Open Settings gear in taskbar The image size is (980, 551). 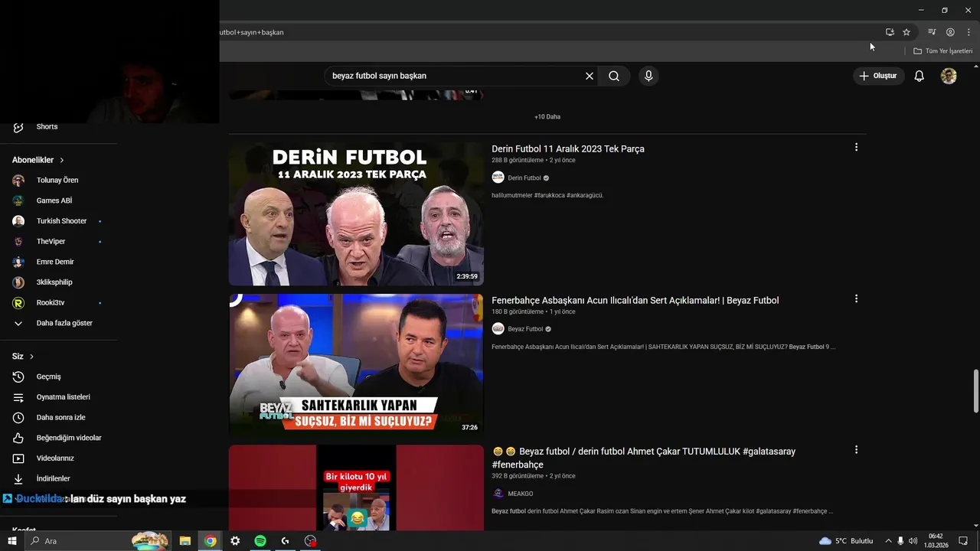click(235, 541)
